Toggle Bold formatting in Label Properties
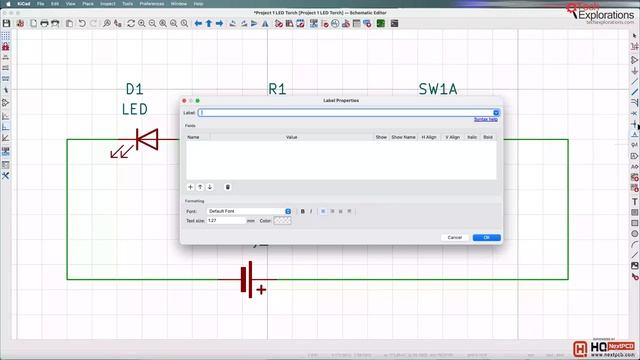 302,211
